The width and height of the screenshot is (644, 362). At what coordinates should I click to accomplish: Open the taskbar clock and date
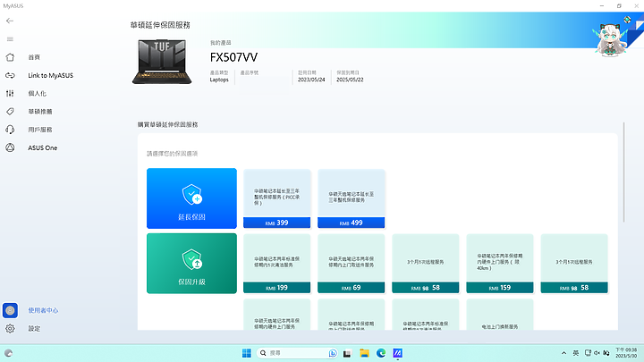pyautogui.click(x=626, y=353)
